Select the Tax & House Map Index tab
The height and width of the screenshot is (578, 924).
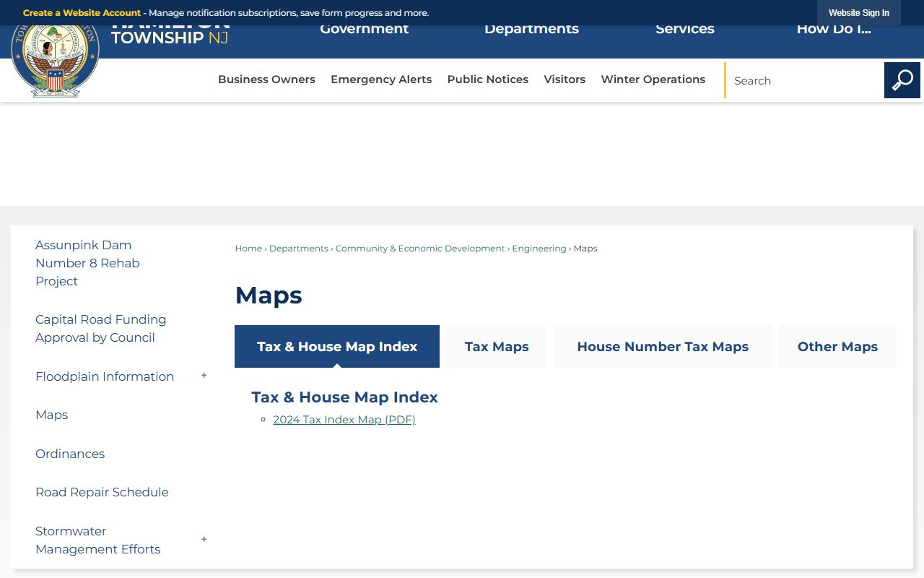tap(337, 347)
